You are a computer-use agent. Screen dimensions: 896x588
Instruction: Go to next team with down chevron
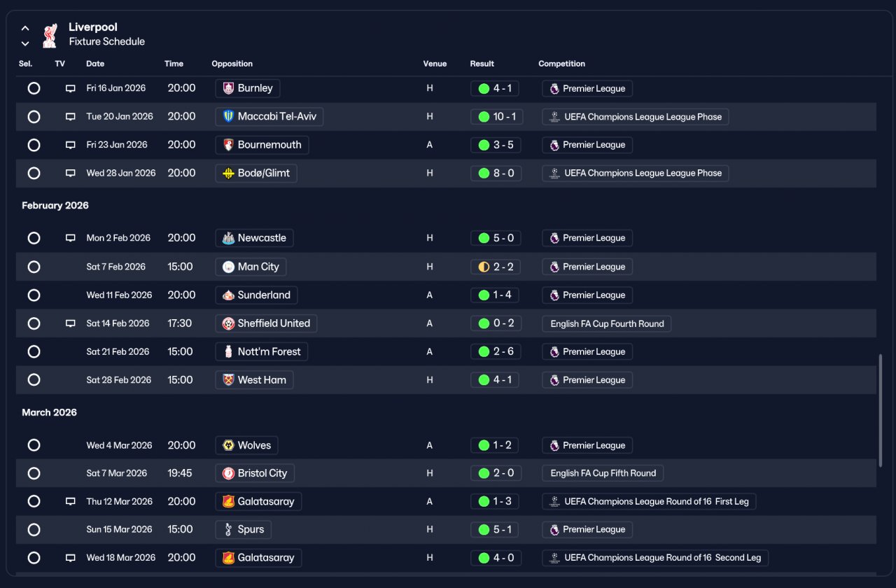pos(25,43)
